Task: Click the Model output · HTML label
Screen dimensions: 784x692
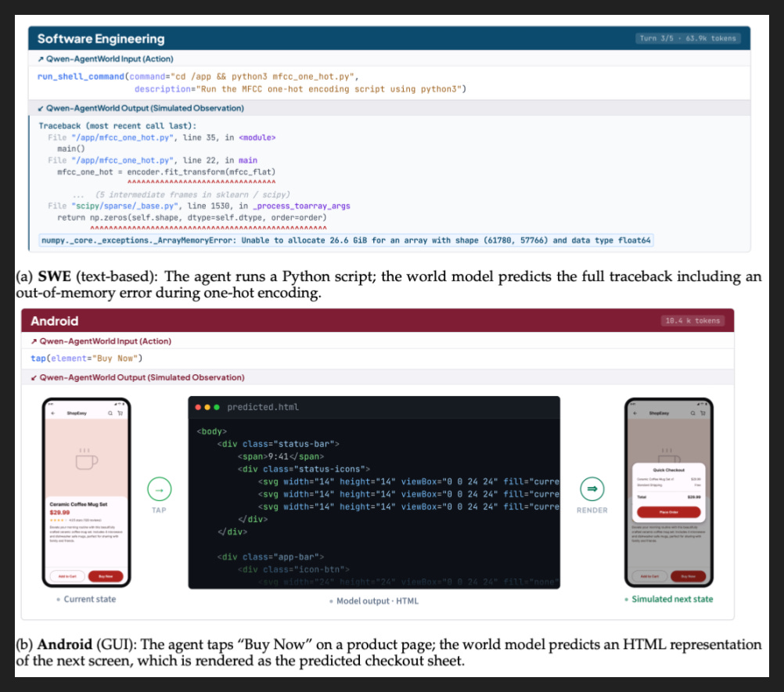Action: [377, 601]
